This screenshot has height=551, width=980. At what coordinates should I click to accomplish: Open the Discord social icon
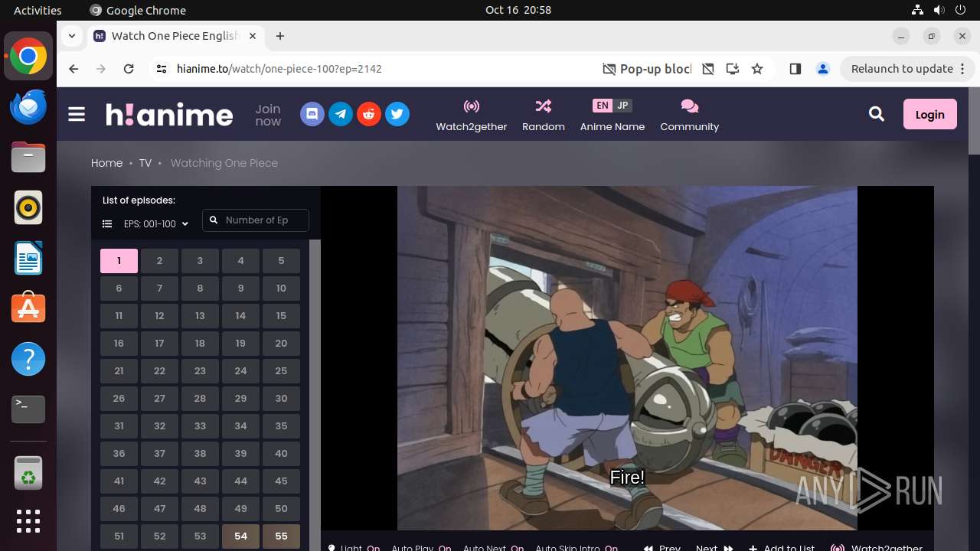(x=312, y=115)
